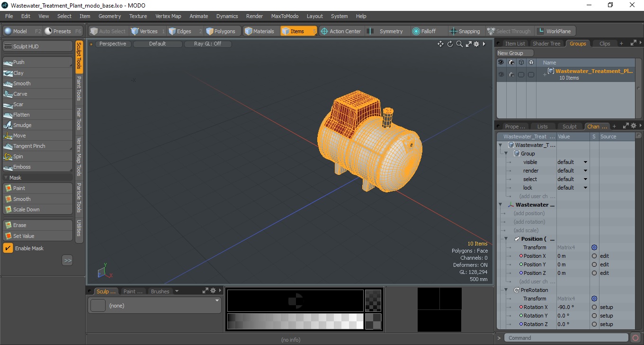Viewport: 644px width, 345px height.
Task: Select the Carve sculpt tool
Action: tap(37, 94)
